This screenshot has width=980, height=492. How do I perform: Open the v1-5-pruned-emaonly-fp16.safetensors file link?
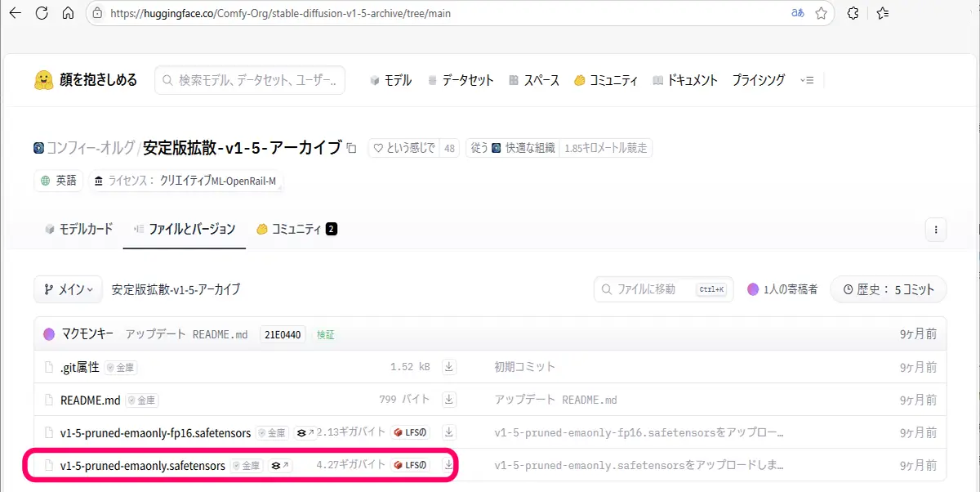(x=155, y=433)
